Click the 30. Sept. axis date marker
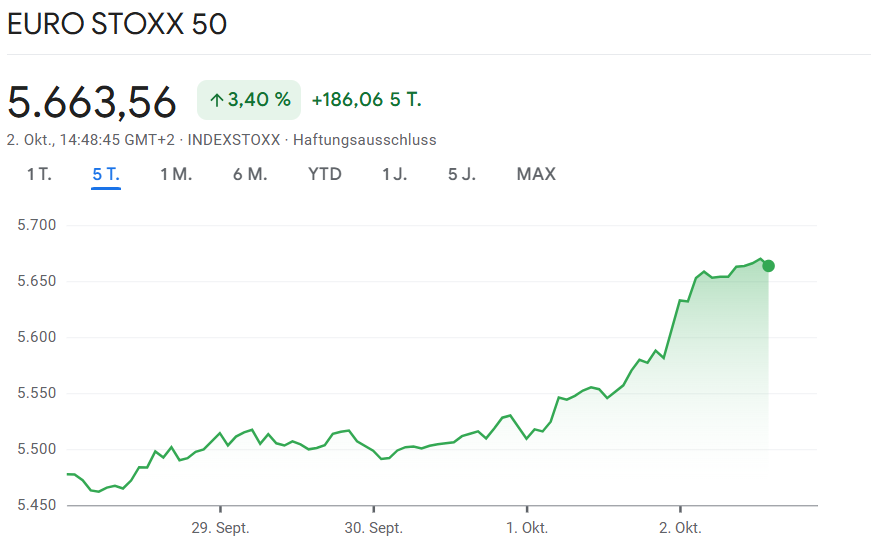The image size is (871, 541). pyautogui.click(x=373, y=527)
